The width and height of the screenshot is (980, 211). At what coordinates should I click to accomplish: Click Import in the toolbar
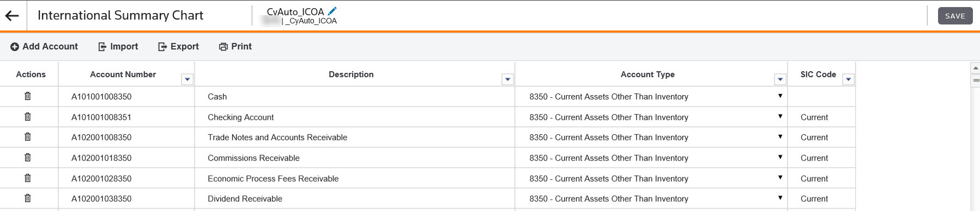(118, 47)
